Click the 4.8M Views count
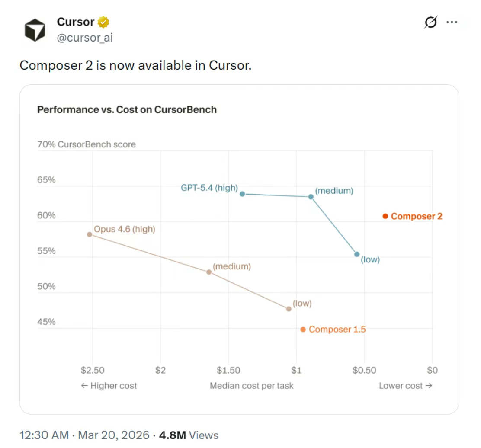 [189, 435]
